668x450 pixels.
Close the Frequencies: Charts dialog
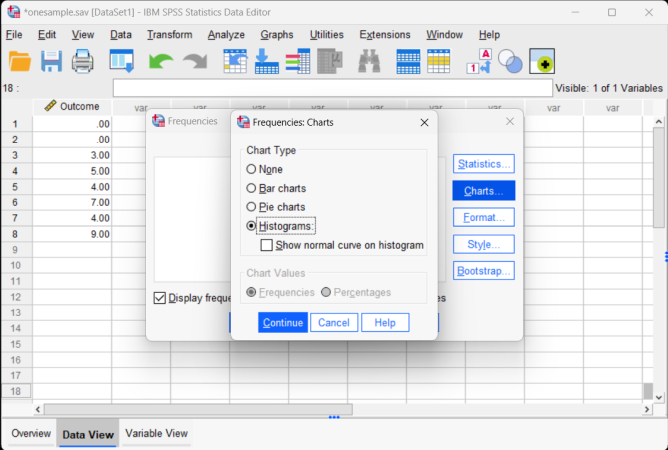point(424,123)
